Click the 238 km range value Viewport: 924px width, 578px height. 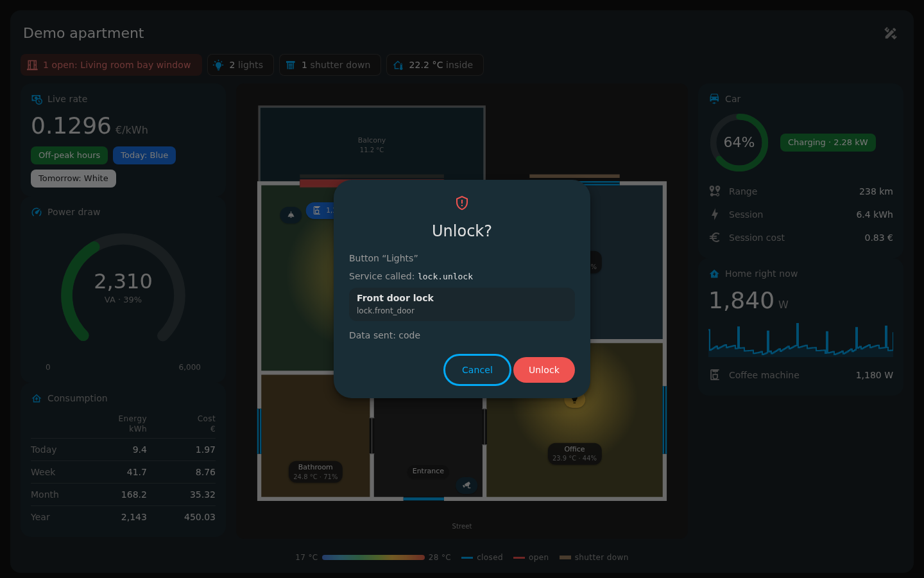(x=876, y=191)
